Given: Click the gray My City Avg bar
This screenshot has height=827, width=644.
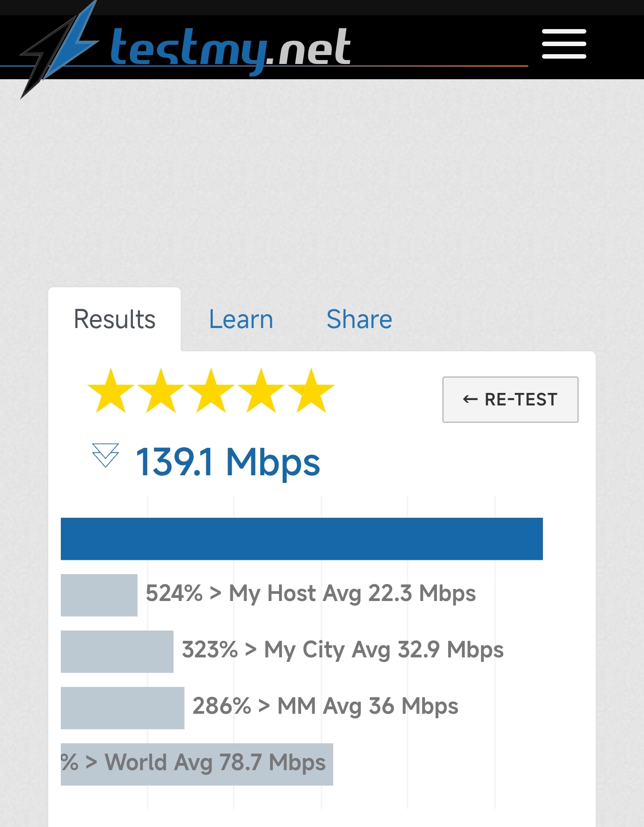Looking at the screenshot, I should point(117,652).
